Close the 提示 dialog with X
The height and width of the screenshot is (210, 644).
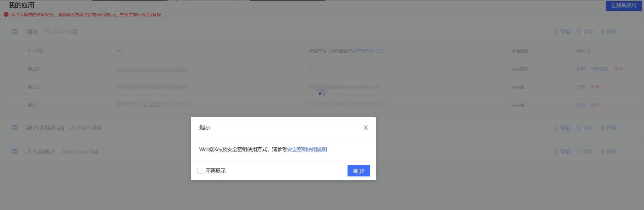[x=365, y=128]
